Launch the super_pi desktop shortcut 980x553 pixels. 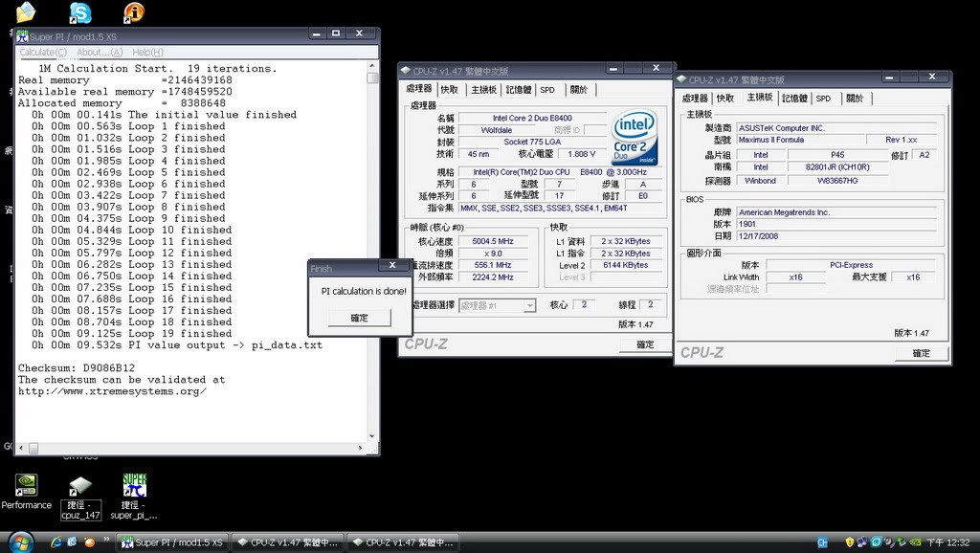click(x=134, y=498)
